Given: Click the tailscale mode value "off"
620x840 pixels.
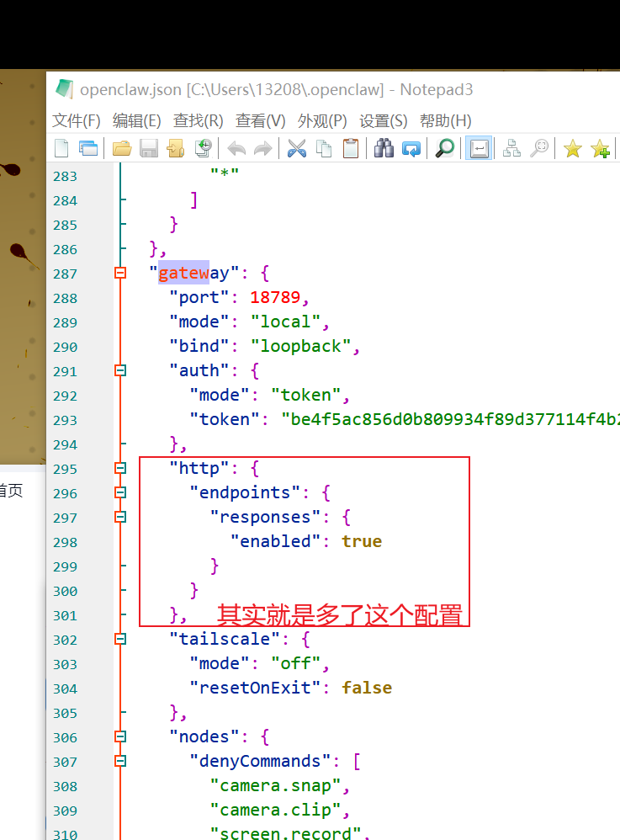Looking at the screenshot, I should 295,664.
